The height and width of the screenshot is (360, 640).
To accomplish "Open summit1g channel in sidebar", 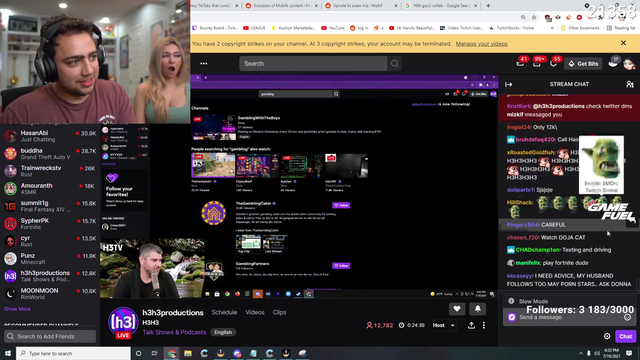I will (x=50, y=206).
